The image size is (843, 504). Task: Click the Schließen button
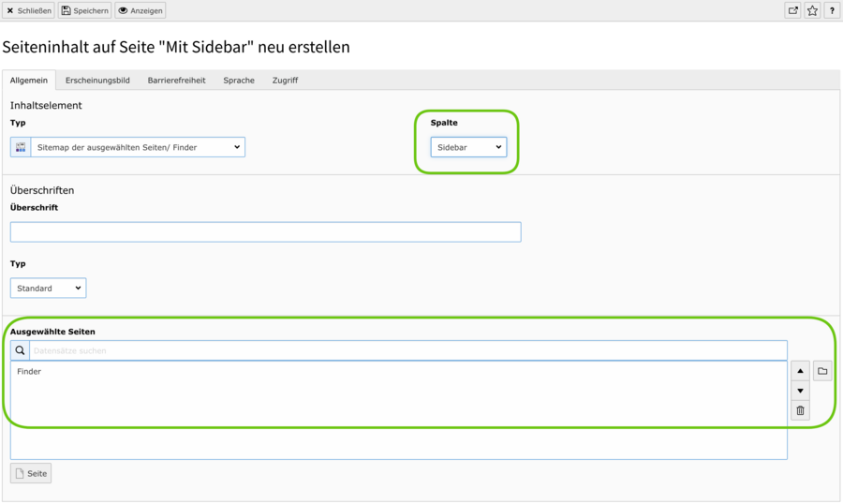coord(29,10)
